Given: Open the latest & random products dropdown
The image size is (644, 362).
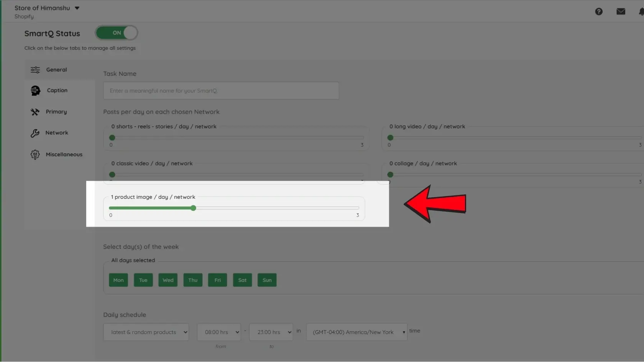Looking at the screenshot, I should (146, 332).
